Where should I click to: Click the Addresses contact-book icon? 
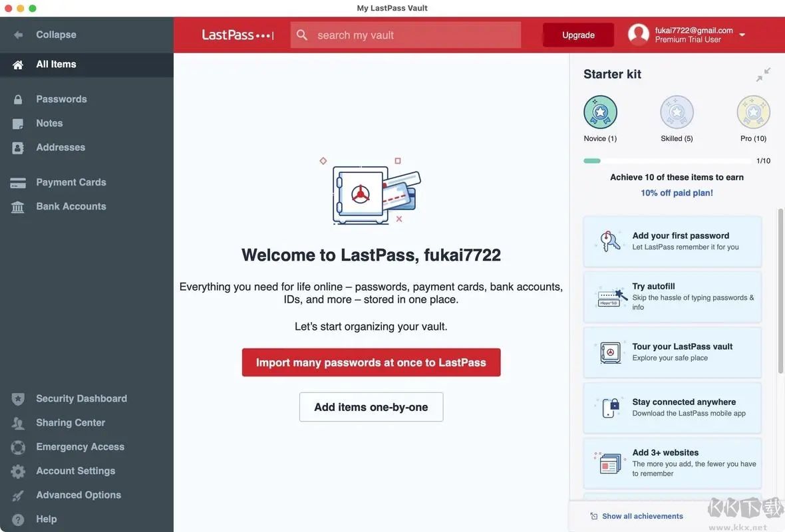click(18, 148)
